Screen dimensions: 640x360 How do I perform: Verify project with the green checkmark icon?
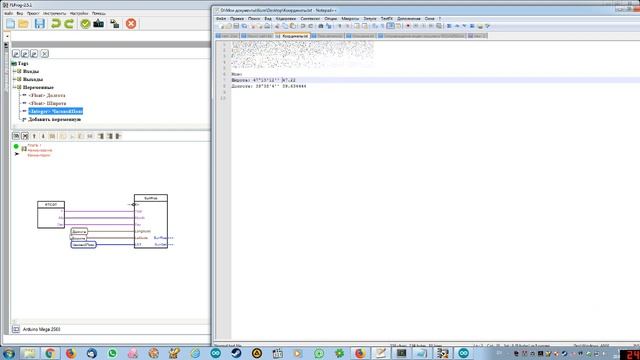pos(85,24)
